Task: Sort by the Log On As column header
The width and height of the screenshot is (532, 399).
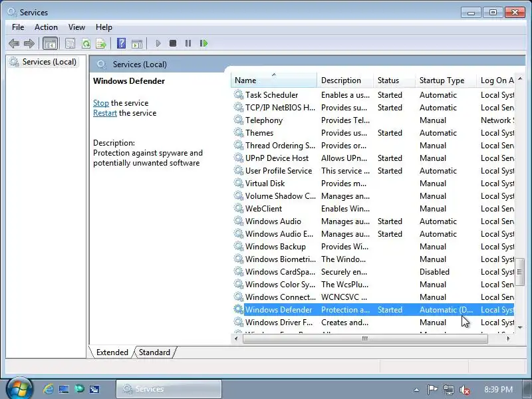Action: (x=495, y=80)
